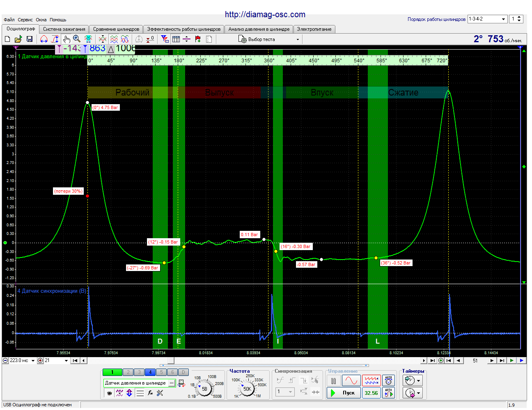Image resolution: width=532 pixels, height=410 pixels.
Task: Open the Синхронизация channel dropdown
Action: pos(285,392)
